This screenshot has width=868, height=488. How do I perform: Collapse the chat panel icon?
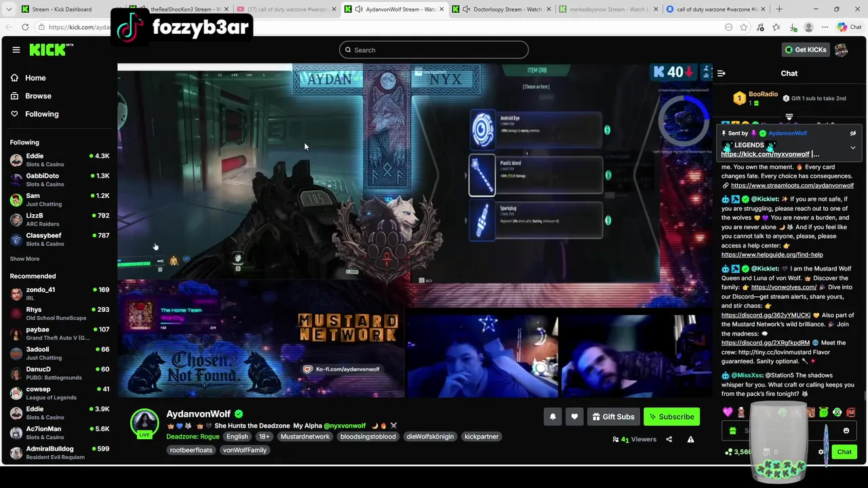[722, 73]
